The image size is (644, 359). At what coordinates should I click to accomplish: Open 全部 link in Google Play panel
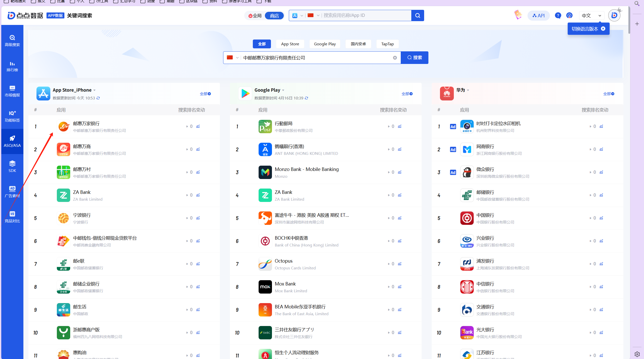click(407, 94)
